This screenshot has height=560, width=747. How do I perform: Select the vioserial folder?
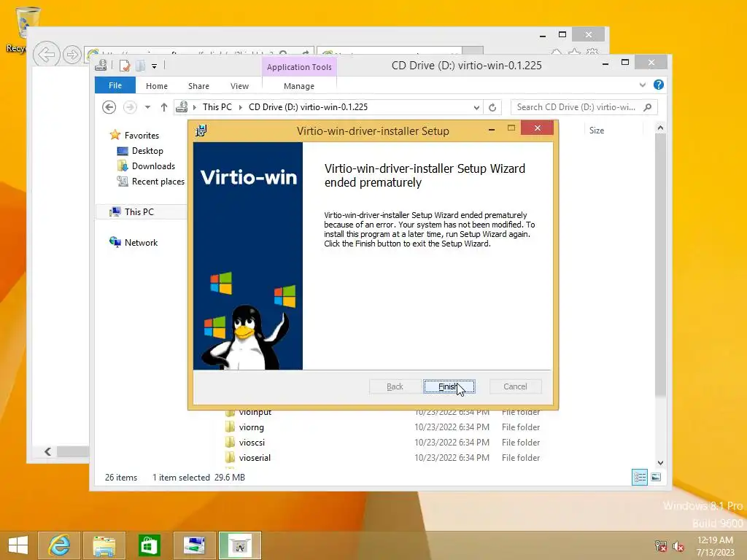(255, 458)
